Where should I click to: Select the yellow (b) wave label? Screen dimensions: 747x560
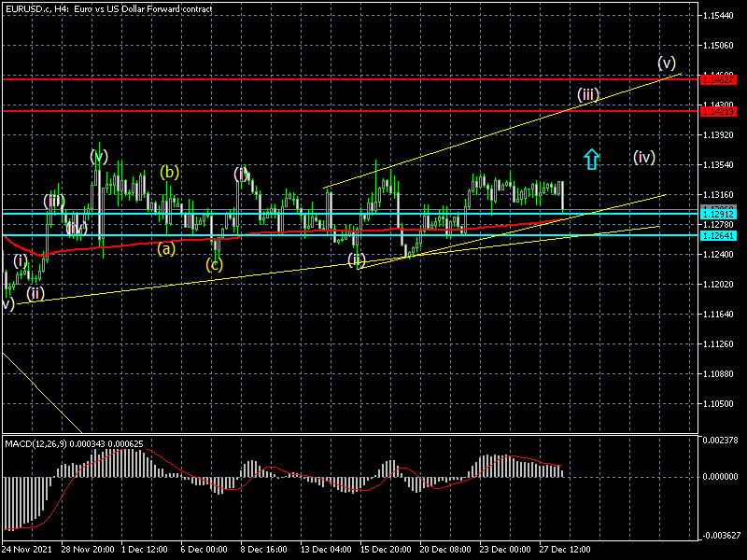(x=170, y=172)
